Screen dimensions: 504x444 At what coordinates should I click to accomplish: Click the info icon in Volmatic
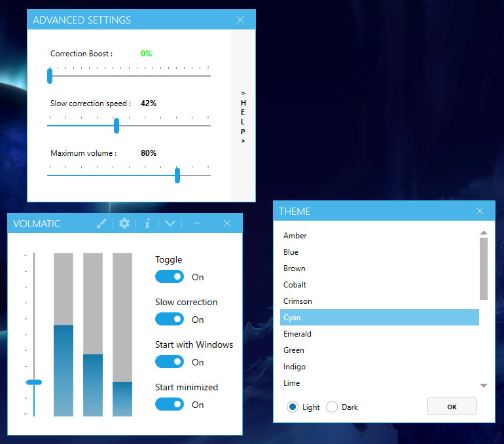(147, 223)
